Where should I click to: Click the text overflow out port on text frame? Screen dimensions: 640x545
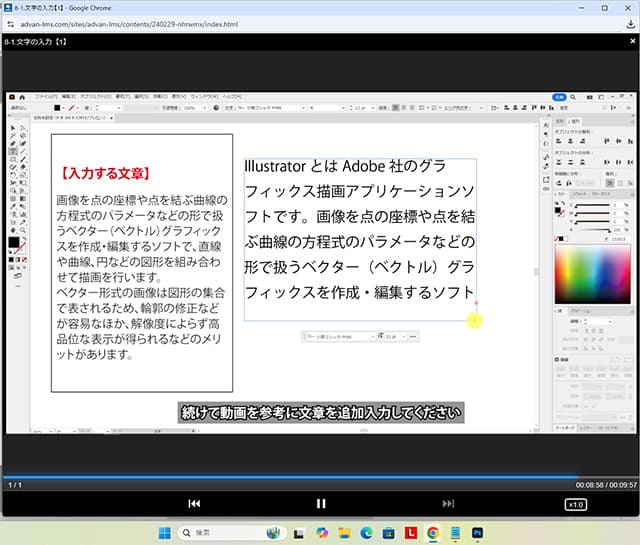click(x=476, y=303)
